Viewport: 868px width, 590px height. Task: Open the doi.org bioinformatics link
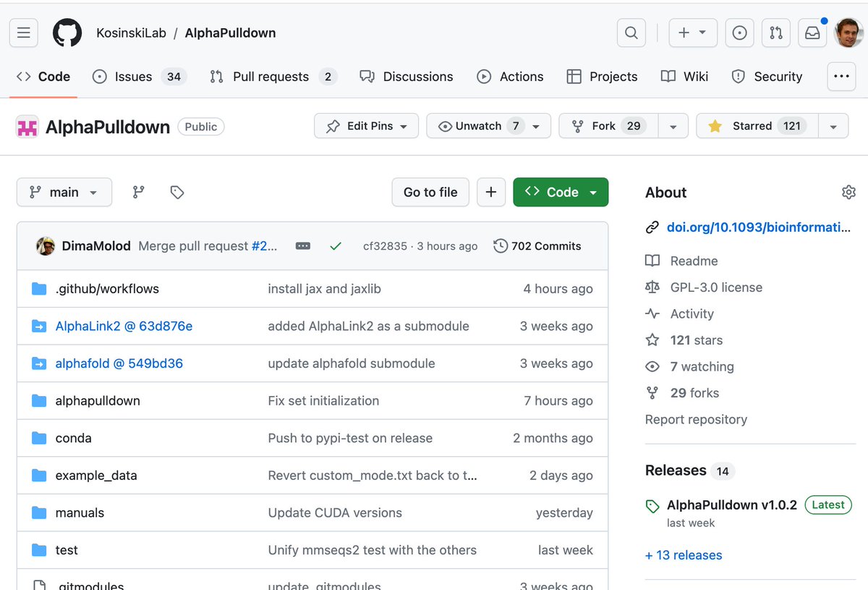coord(759,227)
